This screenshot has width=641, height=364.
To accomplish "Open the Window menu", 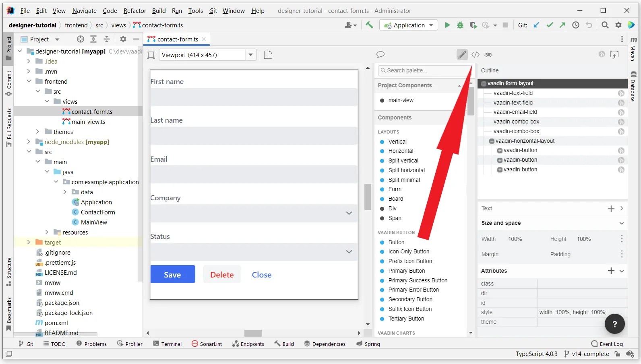I will click(234, 11).
